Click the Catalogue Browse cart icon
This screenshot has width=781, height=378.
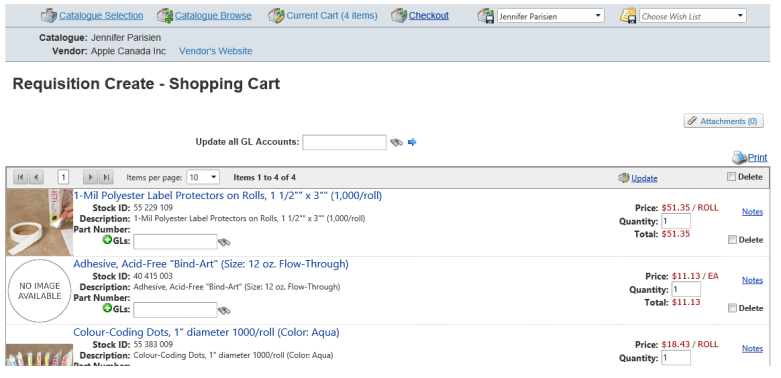coord(165,16)
